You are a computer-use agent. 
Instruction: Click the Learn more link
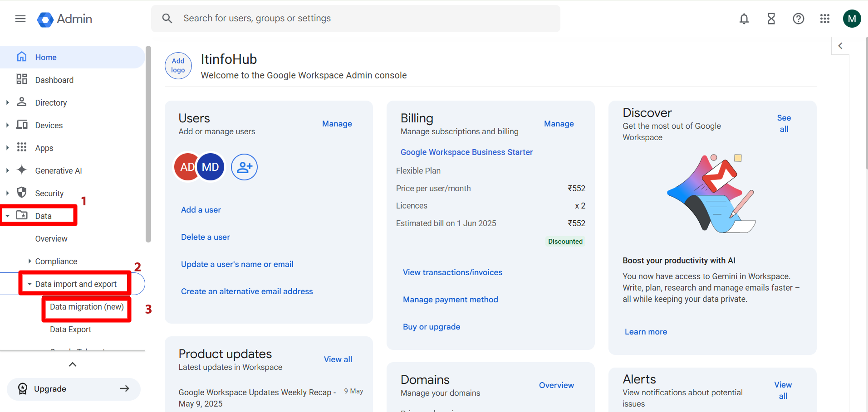646,332
